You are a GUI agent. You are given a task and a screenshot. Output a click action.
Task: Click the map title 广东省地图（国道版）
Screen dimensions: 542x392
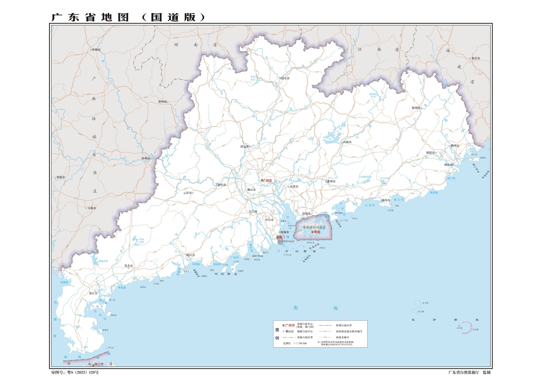point(128,17)
